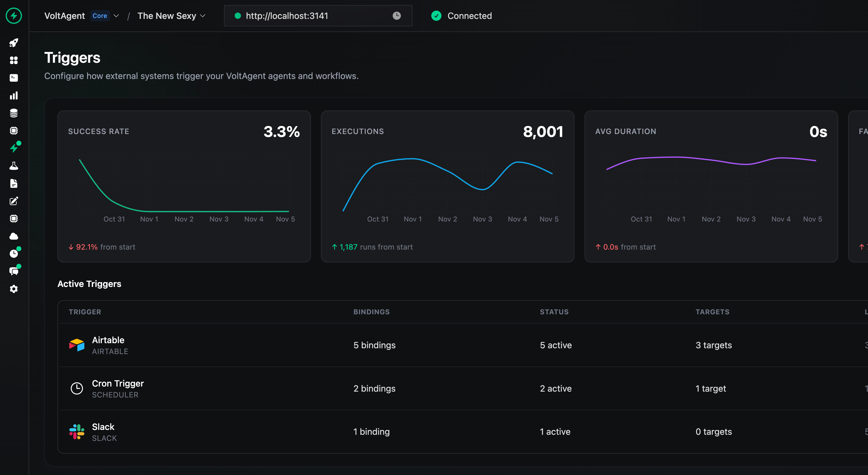868x475 pixels.
Task: Click the 5 bindings link for Airtable
Action: click(374, 345)
